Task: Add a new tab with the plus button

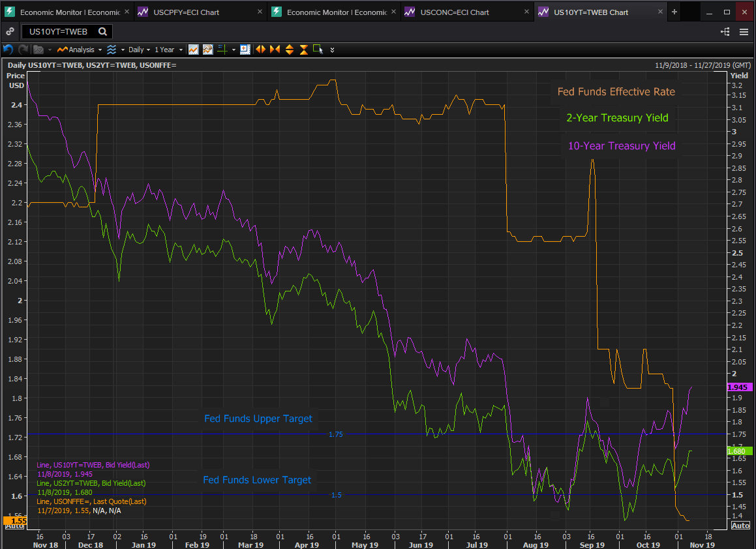Action: tap(674, 12)
